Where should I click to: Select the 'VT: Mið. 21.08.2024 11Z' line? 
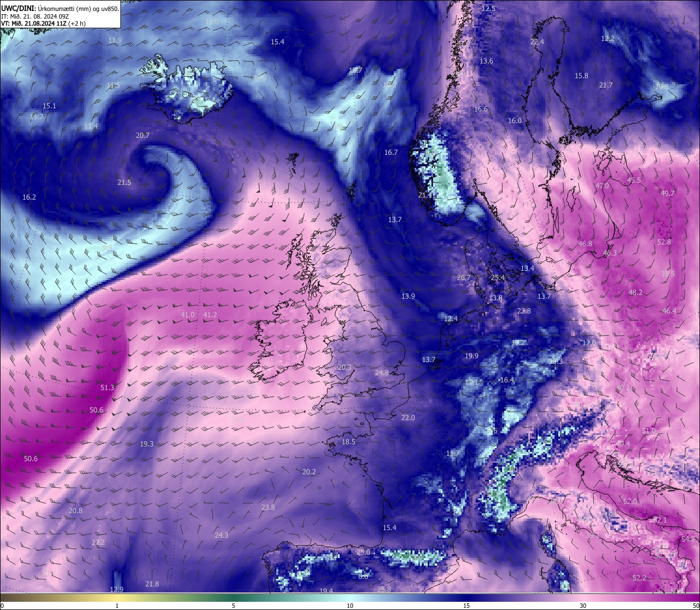pyautogui.click(x=34, y=24)
